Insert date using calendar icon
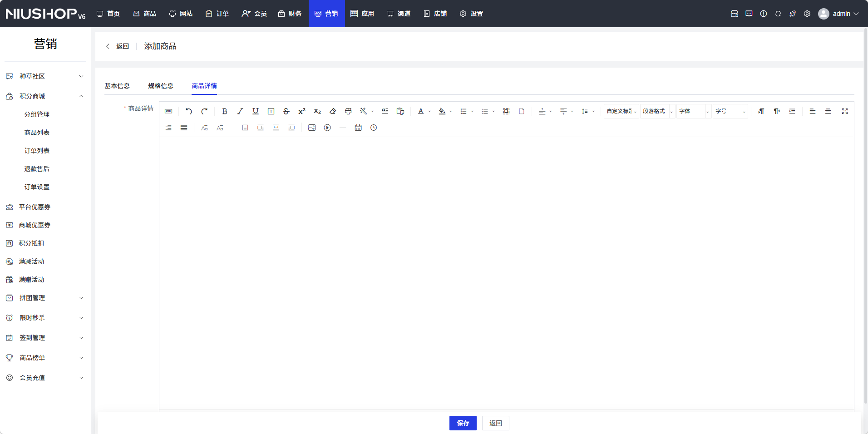Viewport: 868px width, 434px height. pyautogui.click(x=358, y=128)
